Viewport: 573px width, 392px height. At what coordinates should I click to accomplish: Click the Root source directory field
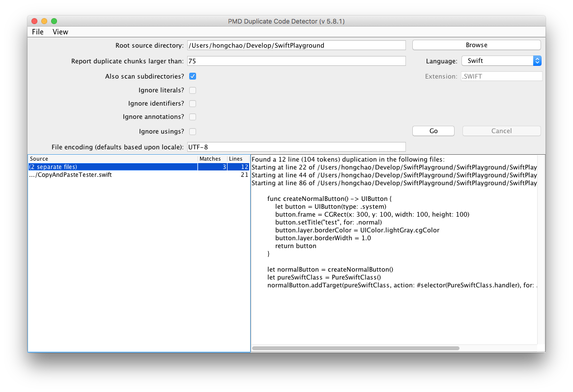click(296, 45)
